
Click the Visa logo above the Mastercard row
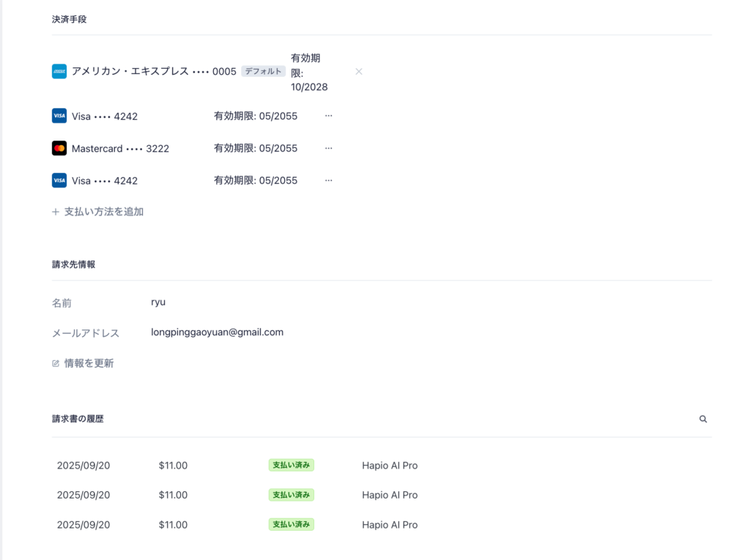tap(59, 116)
